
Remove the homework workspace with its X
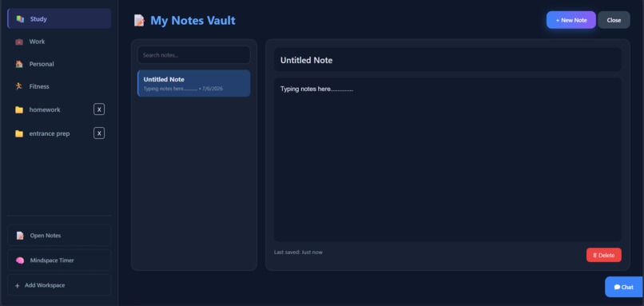(99, 109)
